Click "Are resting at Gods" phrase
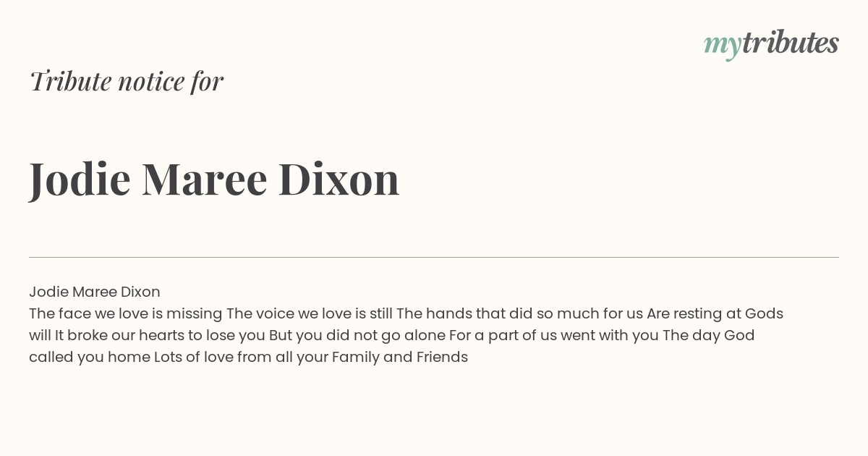Screen dimensions: 868x456 pos(715,313)
